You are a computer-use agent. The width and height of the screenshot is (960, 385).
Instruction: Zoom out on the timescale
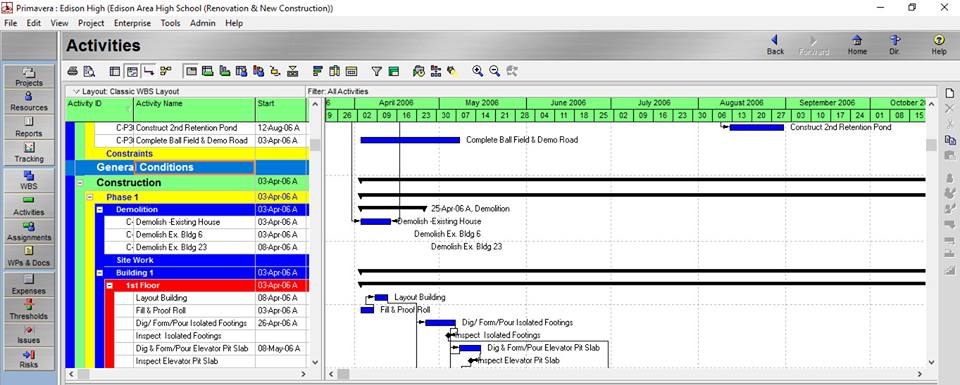pos(495,71)
